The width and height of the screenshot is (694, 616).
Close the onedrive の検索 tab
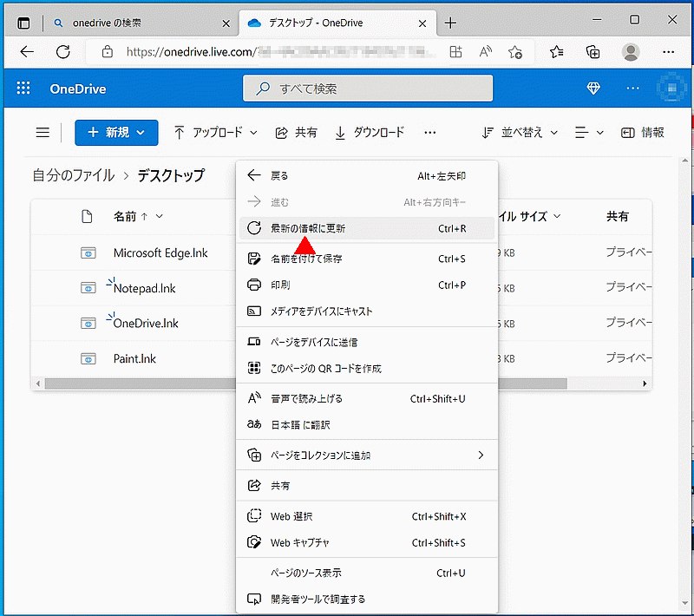coord(226,23)
